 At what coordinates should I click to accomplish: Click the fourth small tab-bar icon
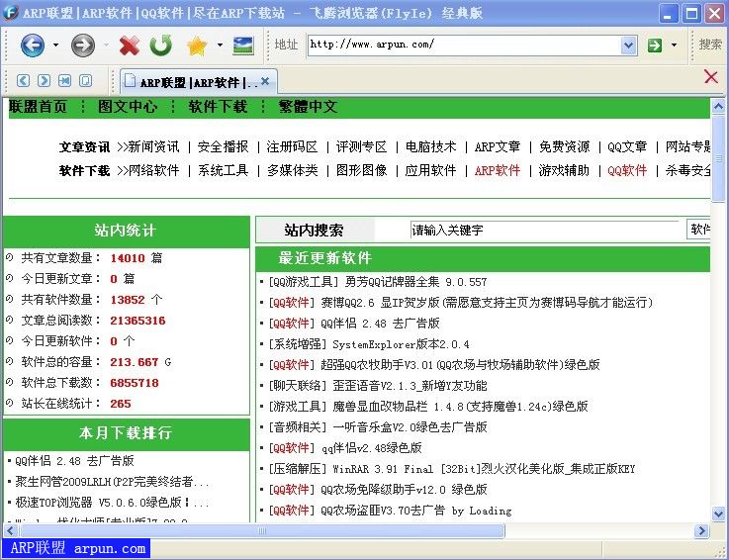click(85, 81)
